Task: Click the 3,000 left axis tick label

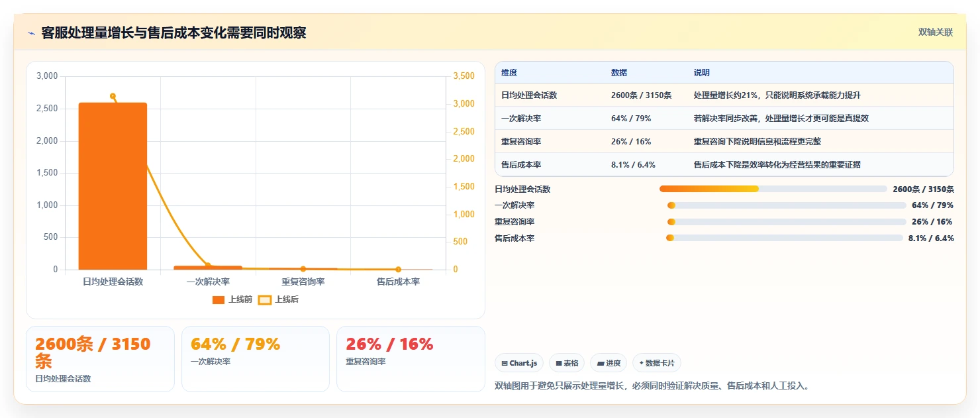Action: (x=47, y=76)
